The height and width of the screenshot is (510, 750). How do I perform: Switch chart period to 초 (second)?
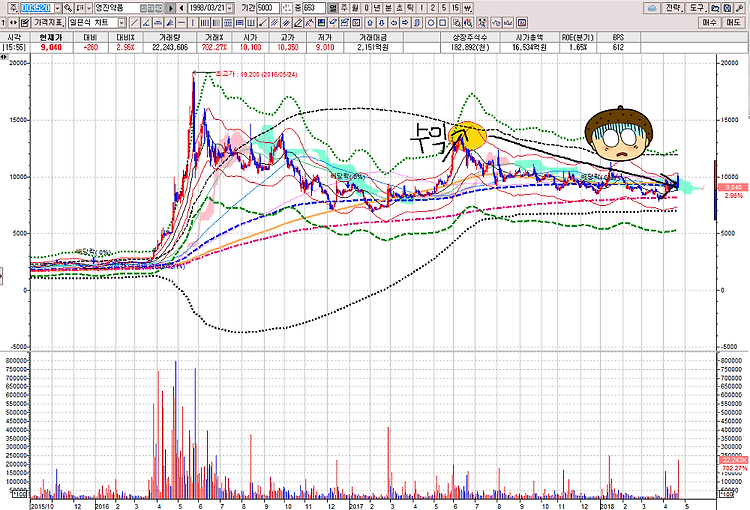tap(399, 8)
